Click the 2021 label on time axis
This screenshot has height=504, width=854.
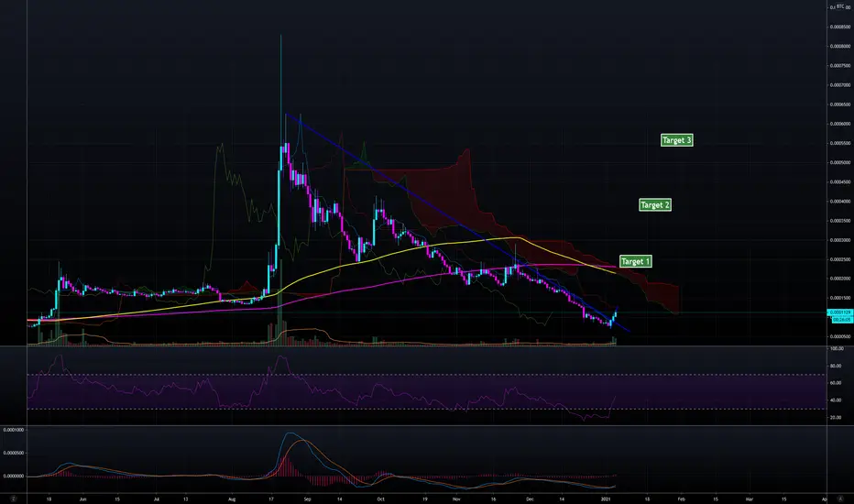tap(606, 499)
